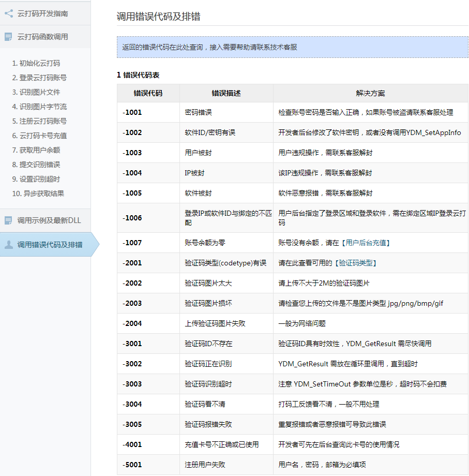469x476 pixels.
Task: Select the 调用错误代码及排错 menu item
Action: (x=49, y=245)
